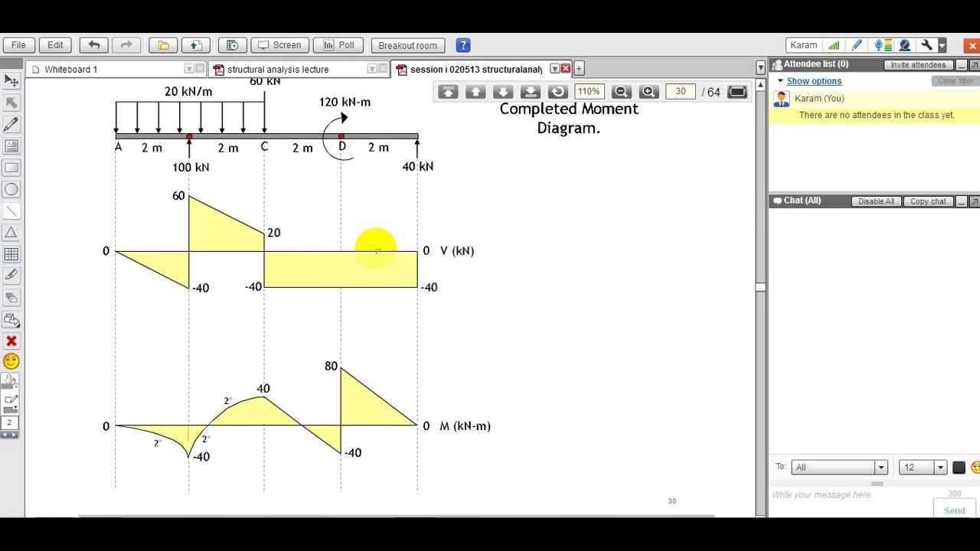
Task: Select the eraser tool
Action: (11, 297)
